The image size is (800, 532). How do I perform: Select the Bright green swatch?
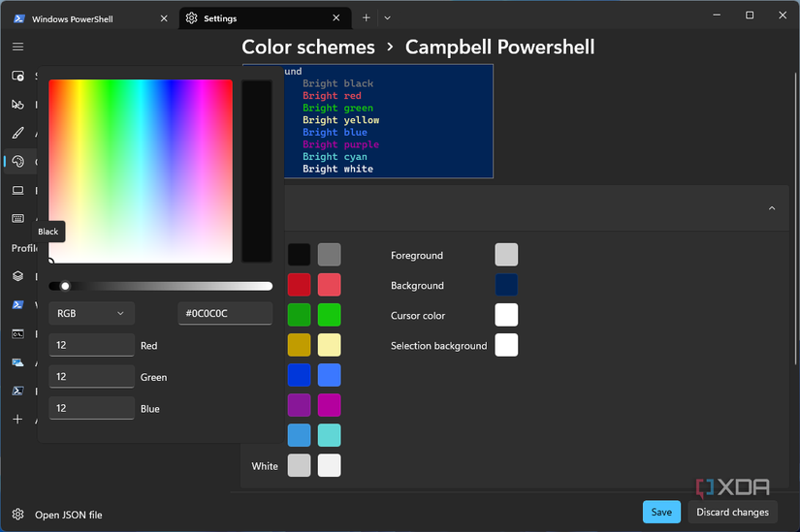click(329, 315)
